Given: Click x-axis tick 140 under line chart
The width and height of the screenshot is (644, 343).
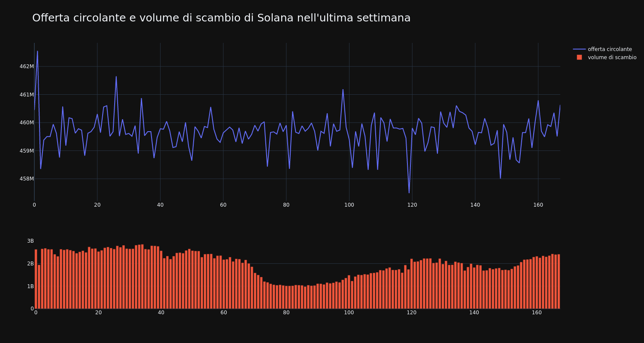Looking at the screenshot, I should (475, 205).
